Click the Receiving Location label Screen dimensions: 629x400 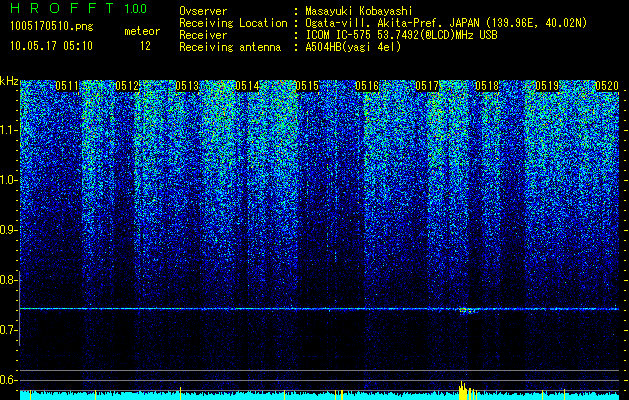233,23
